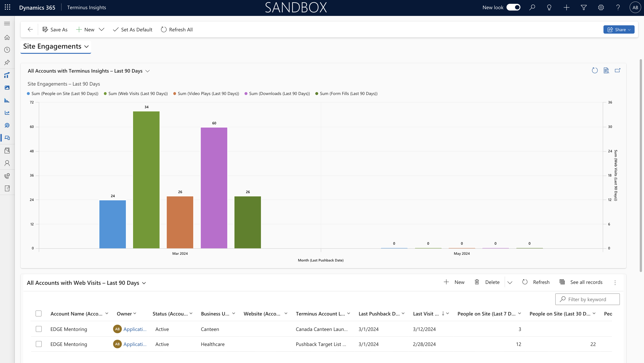Click the Pushback Target List cell
The height and width of the screenshot is (363, 644).
point(321,344)
